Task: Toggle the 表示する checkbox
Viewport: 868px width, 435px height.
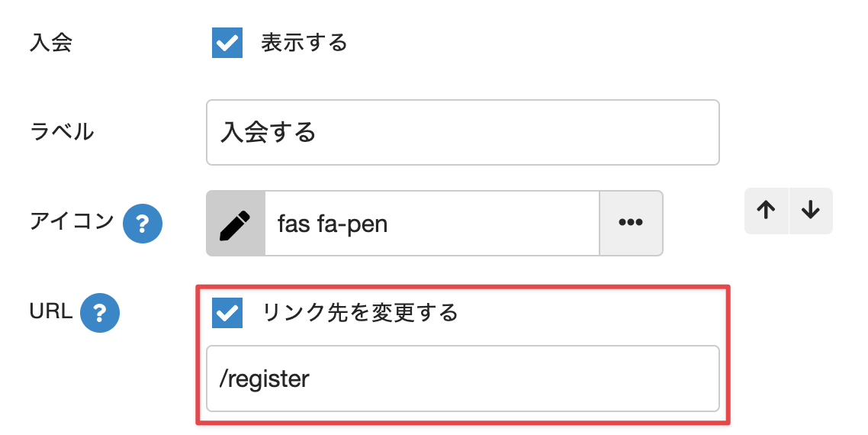Action: [x=227, y=43]
